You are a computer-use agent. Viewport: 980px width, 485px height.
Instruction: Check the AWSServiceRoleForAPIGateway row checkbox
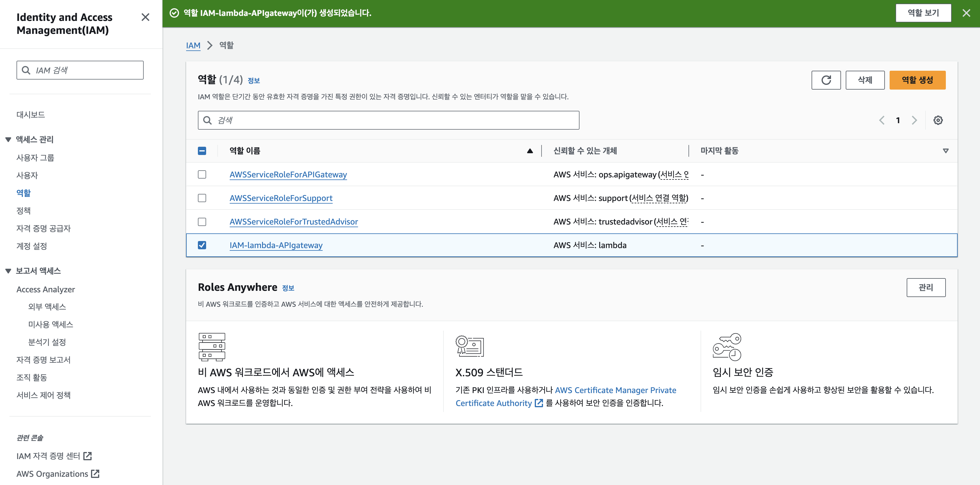202,174
